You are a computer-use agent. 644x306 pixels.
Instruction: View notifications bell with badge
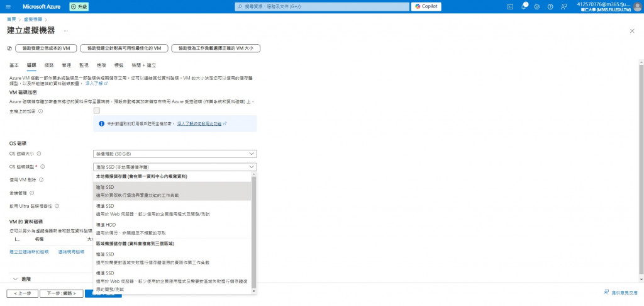coord(524,6)
